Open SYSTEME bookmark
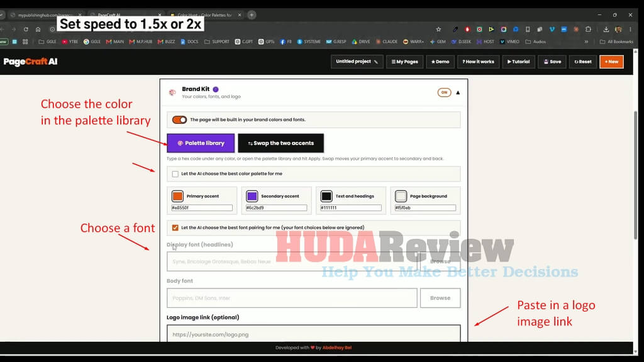644x362 pixels. click(309, 42)
